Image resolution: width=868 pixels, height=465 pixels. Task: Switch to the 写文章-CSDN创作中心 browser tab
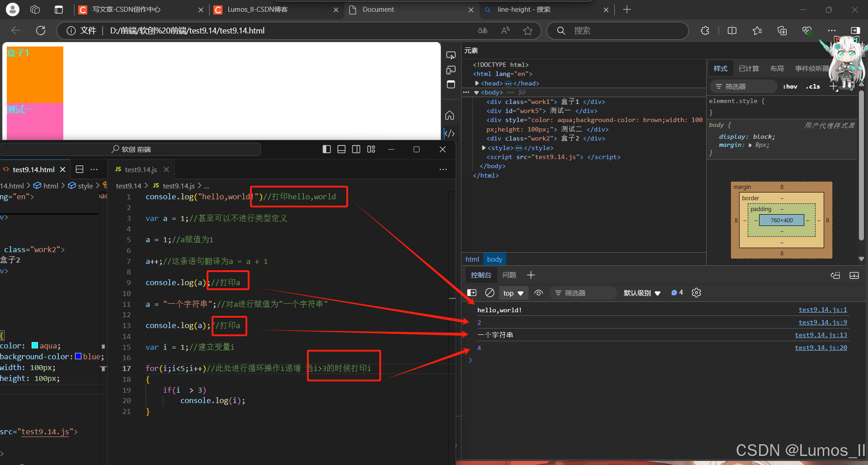click(x=140, y=9)
